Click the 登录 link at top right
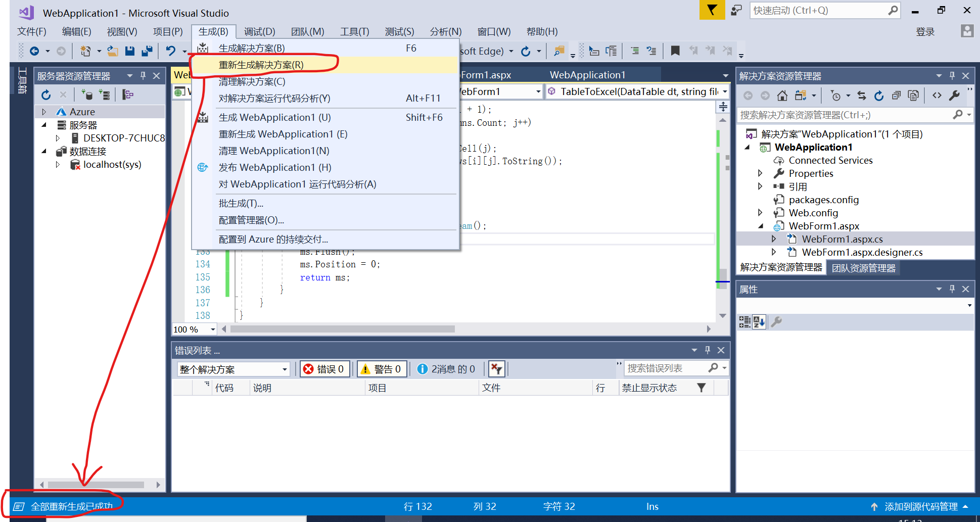Screen dimensions: 980x522 [x=925, y=31]
